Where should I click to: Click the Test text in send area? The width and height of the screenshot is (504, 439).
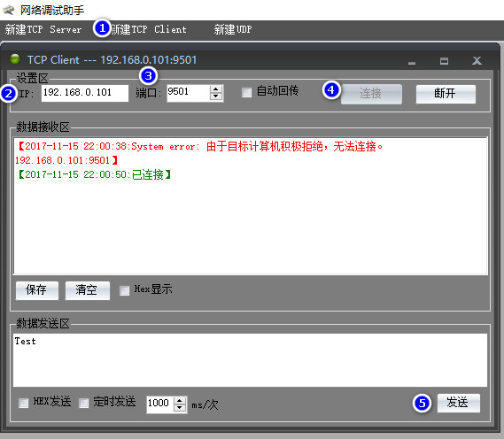(x=25, y=341)
